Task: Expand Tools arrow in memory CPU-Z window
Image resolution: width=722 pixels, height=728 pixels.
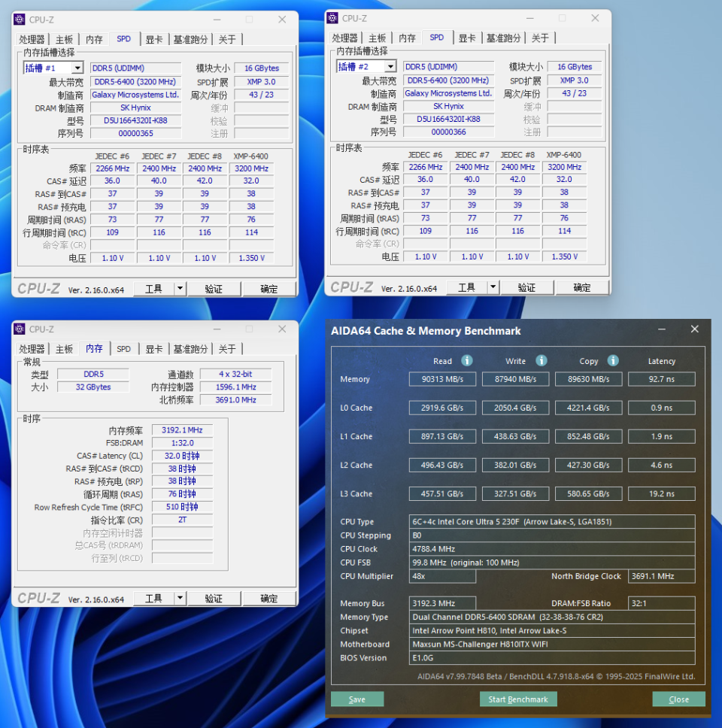Action: [180, 599]
